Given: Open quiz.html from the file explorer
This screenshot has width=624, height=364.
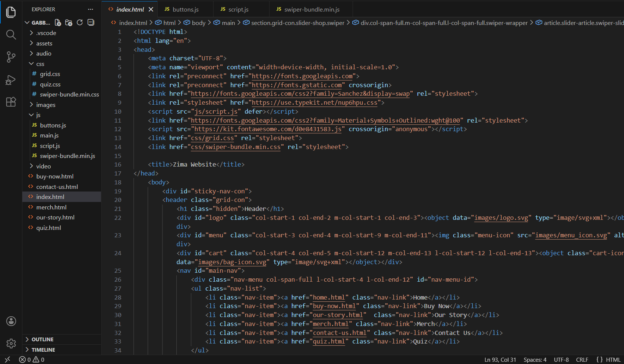Looking at the screenshot, I should point(48,228).
